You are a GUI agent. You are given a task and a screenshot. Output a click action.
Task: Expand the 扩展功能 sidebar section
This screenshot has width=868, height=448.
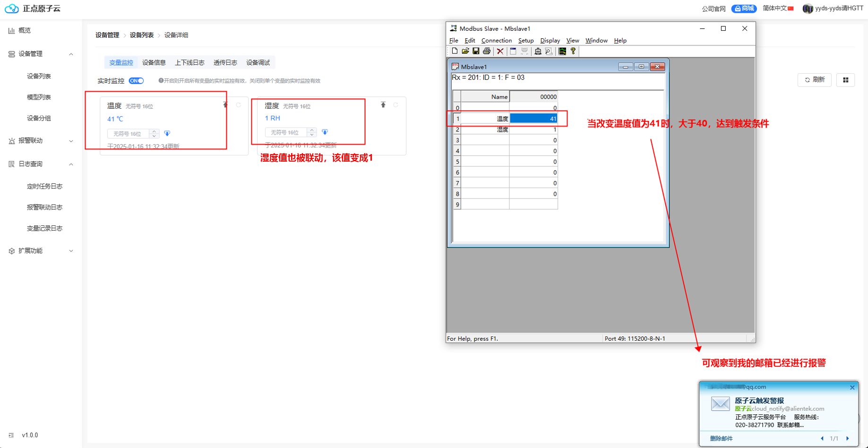(71, 251)
